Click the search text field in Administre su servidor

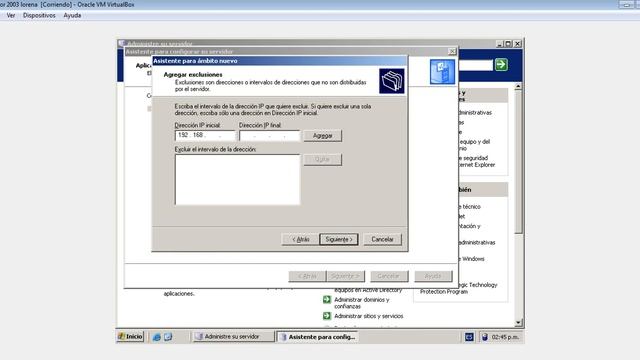pos(476,65)
